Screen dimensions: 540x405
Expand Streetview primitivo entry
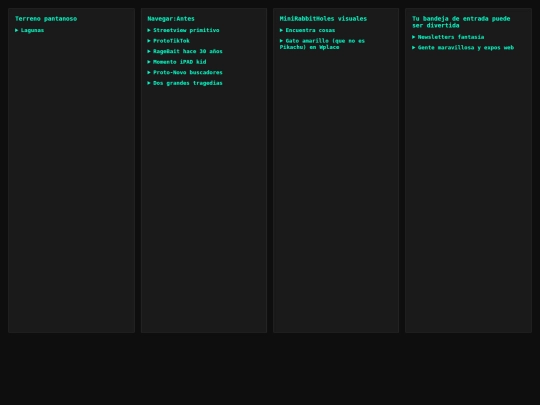tap(184, 30)
